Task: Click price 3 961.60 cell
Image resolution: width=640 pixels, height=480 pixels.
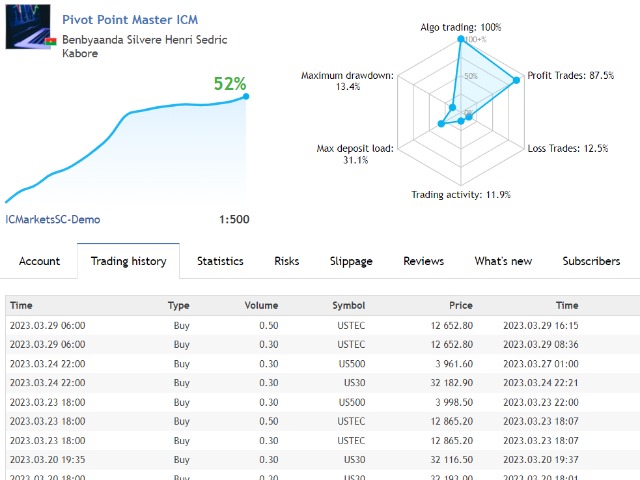Action: coord(454,364)
